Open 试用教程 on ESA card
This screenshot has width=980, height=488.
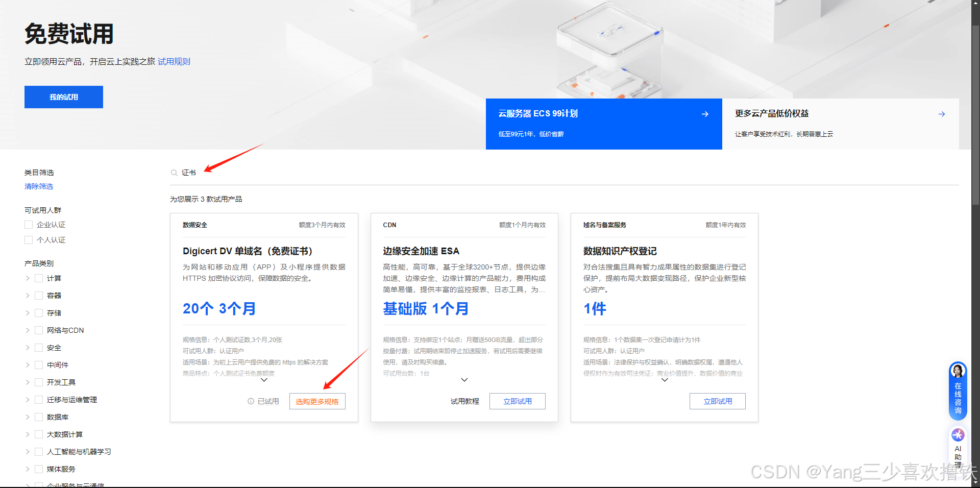point(465,401)
